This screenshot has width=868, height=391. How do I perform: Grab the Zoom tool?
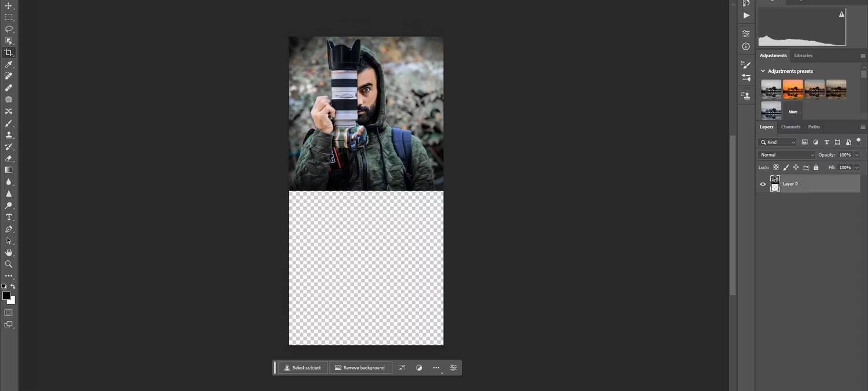pos(9,264)
